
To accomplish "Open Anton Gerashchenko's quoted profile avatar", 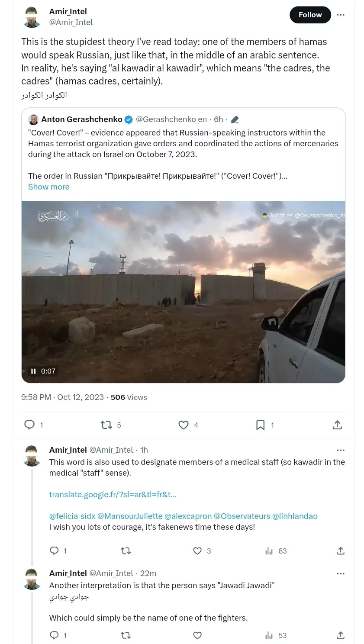I will [33, 119].
